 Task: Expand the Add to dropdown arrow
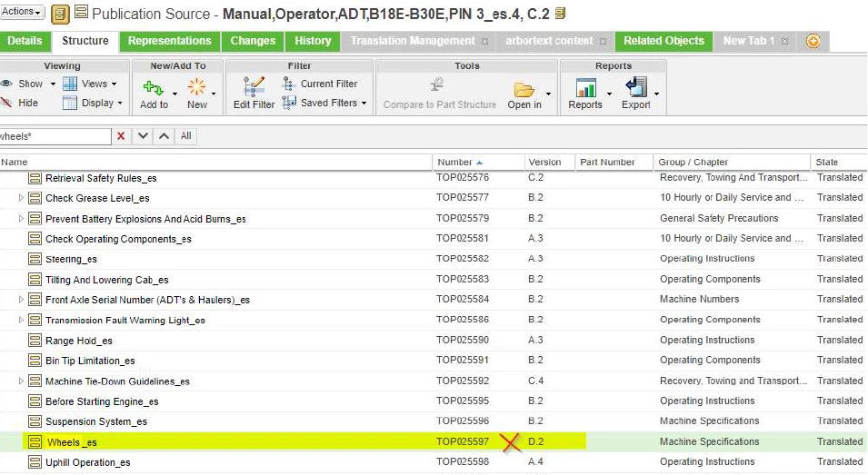175,94
